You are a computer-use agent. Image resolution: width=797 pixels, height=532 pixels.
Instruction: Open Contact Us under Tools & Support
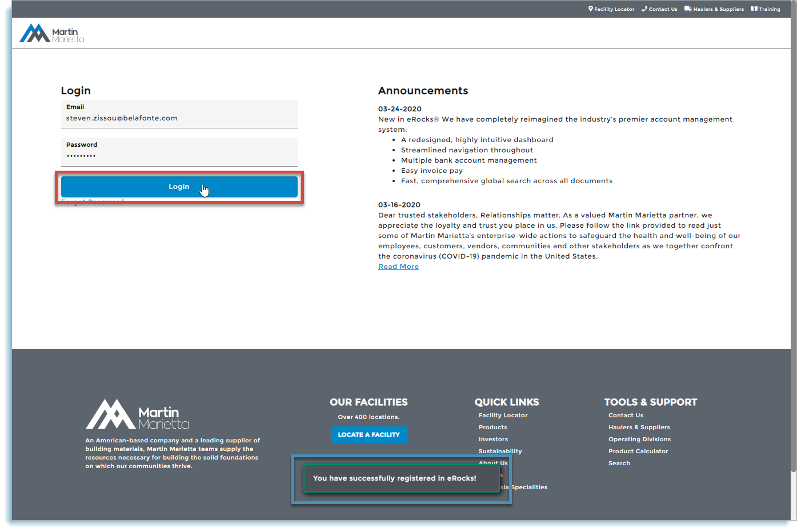(626, 416)
